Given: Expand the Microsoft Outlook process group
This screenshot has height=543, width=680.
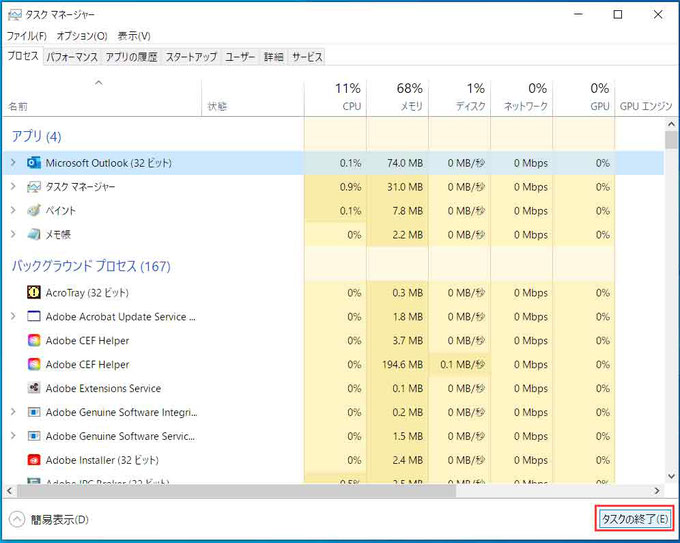Looking at the screenshot, I should (13, 163).
